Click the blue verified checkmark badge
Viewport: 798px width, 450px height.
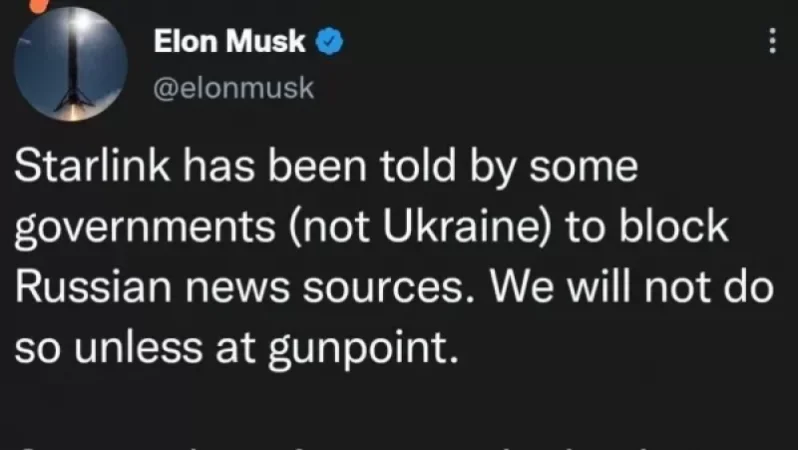click(330, 43)
